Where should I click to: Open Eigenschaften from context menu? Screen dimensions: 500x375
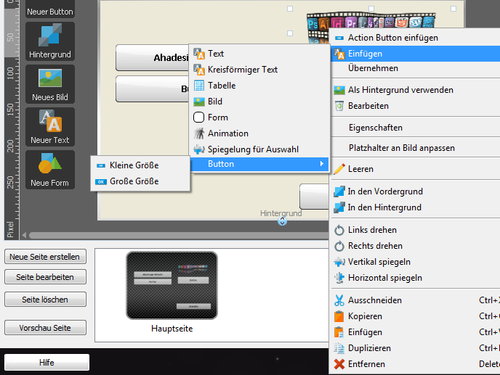pyautogui.click(x=415, y=128)
